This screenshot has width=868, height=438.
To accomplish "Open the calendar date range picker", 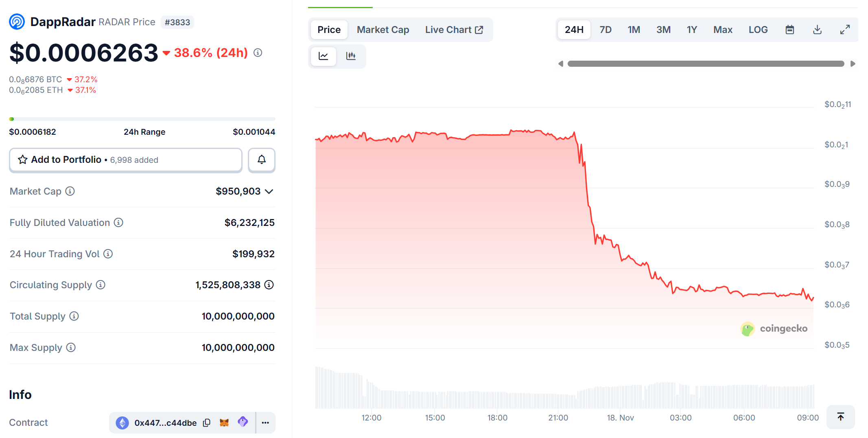I will [x=790, y=29].
